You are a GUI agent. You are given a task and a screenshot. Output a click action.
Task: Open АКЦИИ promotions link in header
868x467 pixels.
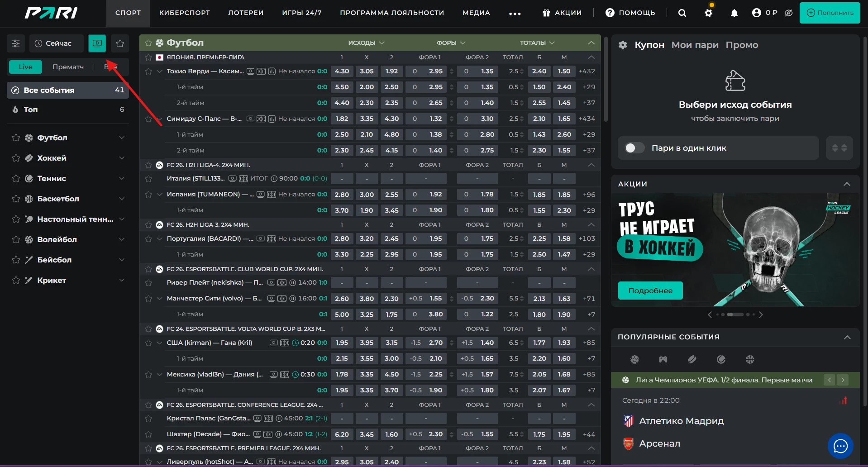pos(562,13)
